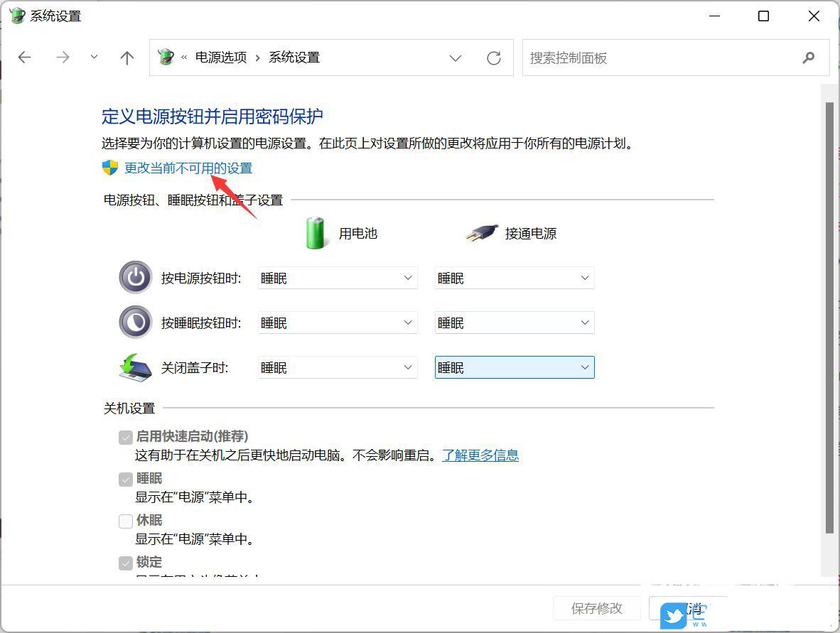
Task: Open 了解更多信息 link
Action: click(x=480, y=455)
